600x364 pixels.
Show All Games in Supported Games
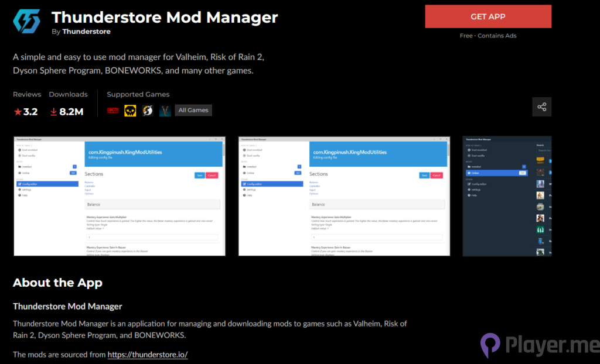[193, 110]
